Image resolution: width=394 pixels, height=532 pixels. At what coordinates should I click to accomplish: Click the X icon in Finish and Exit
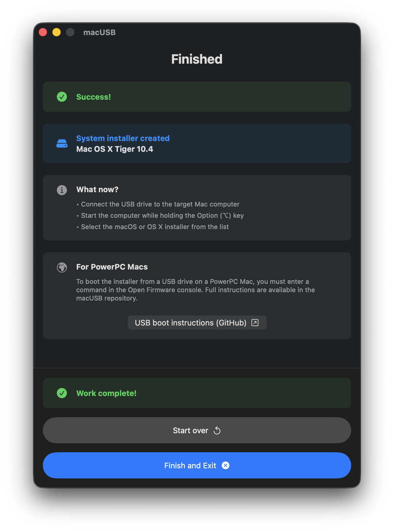[x=226, y=465]
